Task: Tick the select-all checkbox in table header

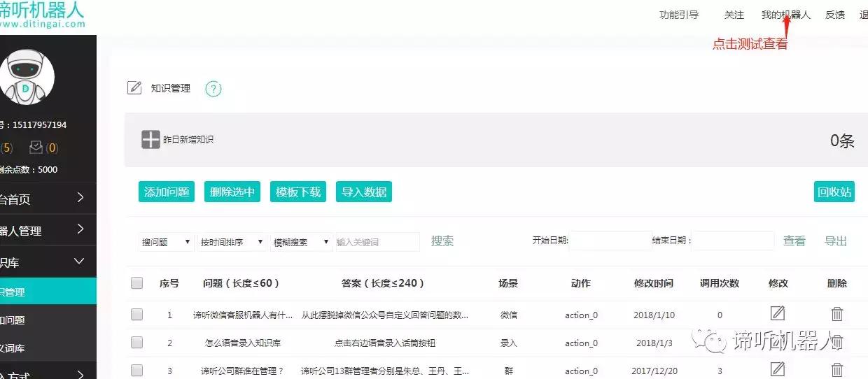Action: point(136,283)
